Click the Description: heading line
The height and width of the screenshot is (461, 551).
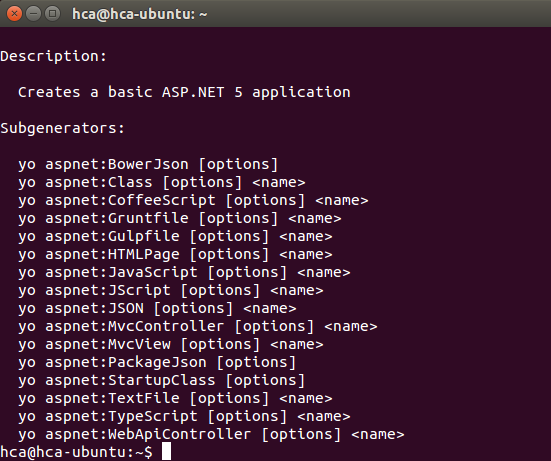(x=53, y=57)
